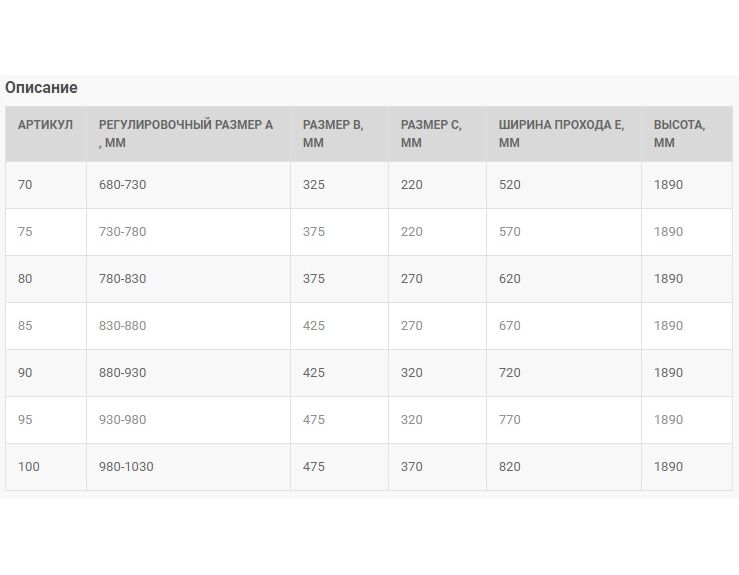The width and height of the screenshot is (739, 575).
Task: Click the ВЫСОТА, ММ column header
Action: coord(687,134)
